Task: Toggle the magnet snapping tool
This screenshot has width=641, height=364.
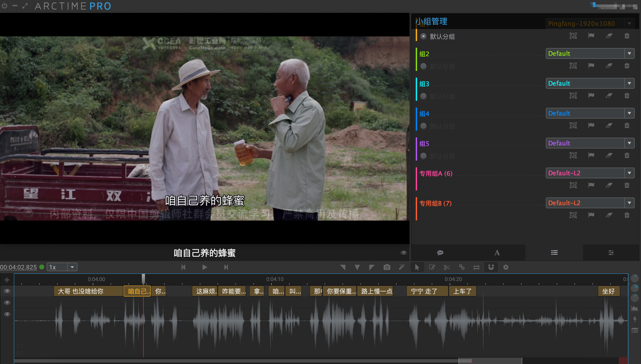Action: [x=491, y=267]
